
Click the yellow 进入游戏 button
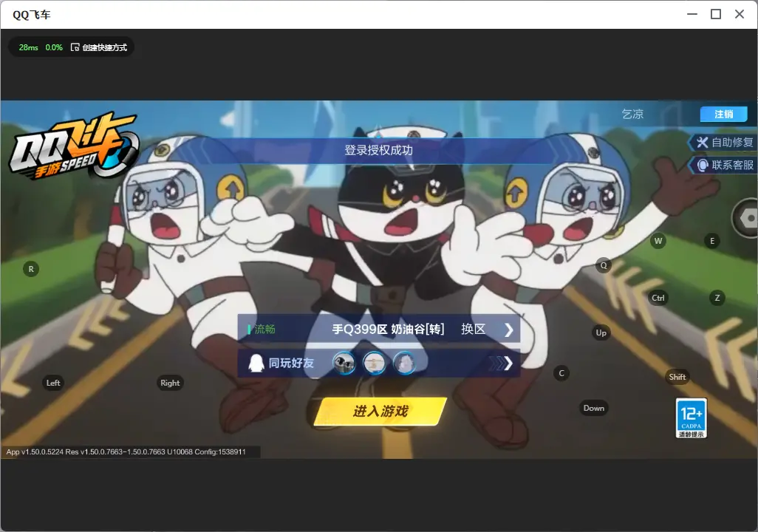380,412
